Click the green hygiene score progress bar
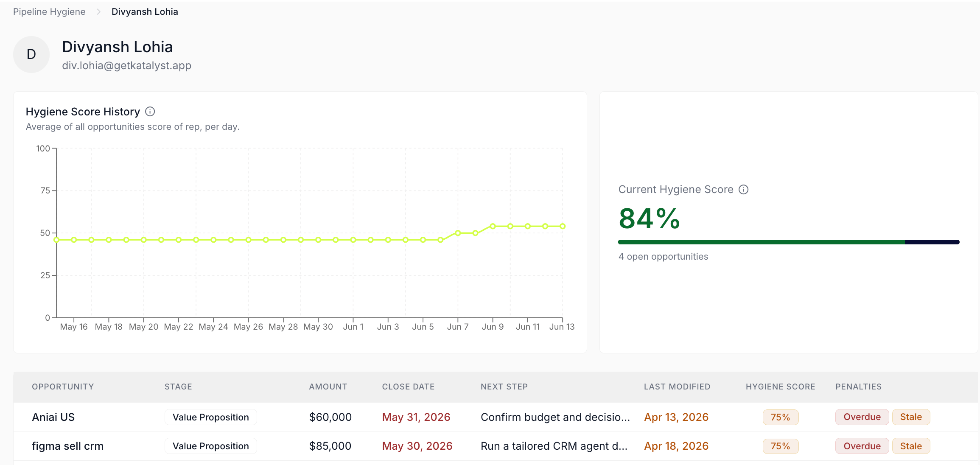This screenshot has height=465, width=980. [x=789, y=242]
